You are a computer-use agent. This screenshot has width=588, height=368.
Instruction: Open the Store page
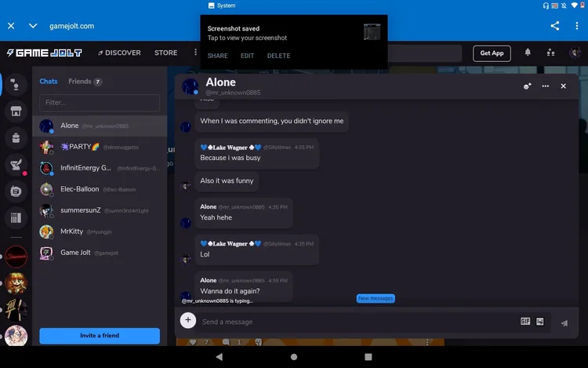click(x=165, y=53)
